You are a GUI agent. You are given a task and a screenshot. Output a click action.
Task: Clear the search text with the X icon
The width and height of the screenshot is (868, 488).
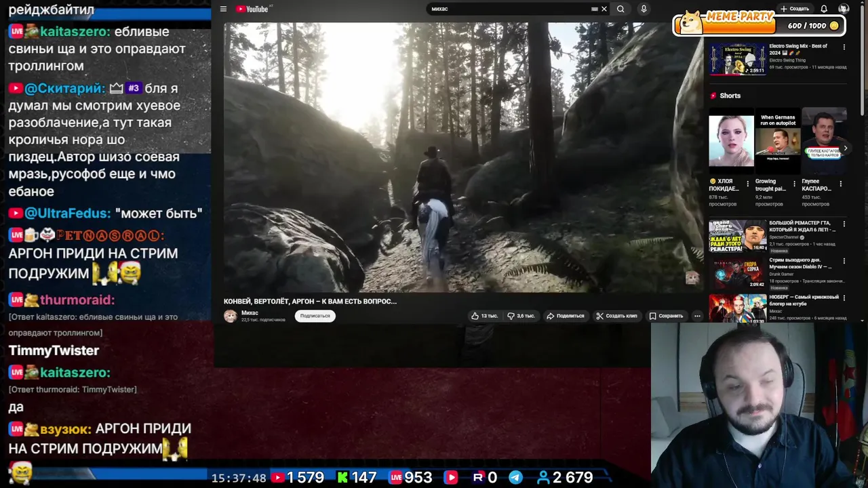[604, 9]
